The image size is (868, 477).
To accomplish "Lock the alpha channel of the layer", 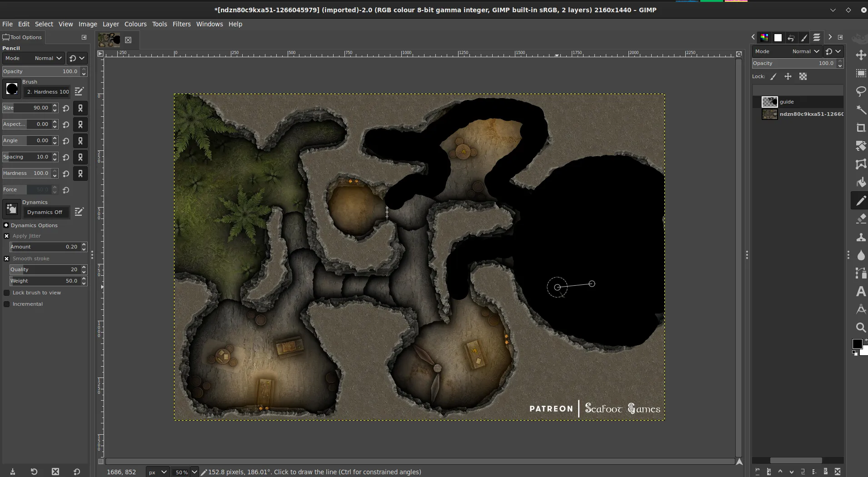I will 803,76.
